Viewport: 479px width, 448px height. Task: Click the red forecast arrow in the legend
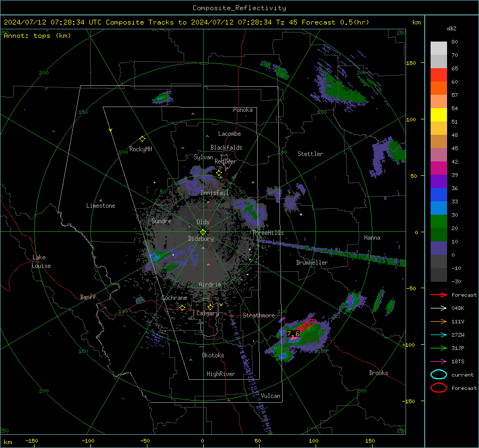pos(439,295)
